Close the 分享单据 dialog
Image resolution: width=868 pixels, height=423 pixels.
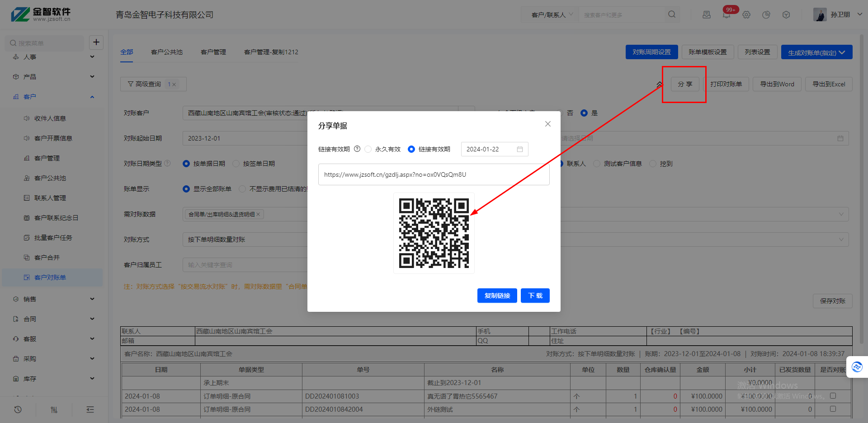(548, 124)
